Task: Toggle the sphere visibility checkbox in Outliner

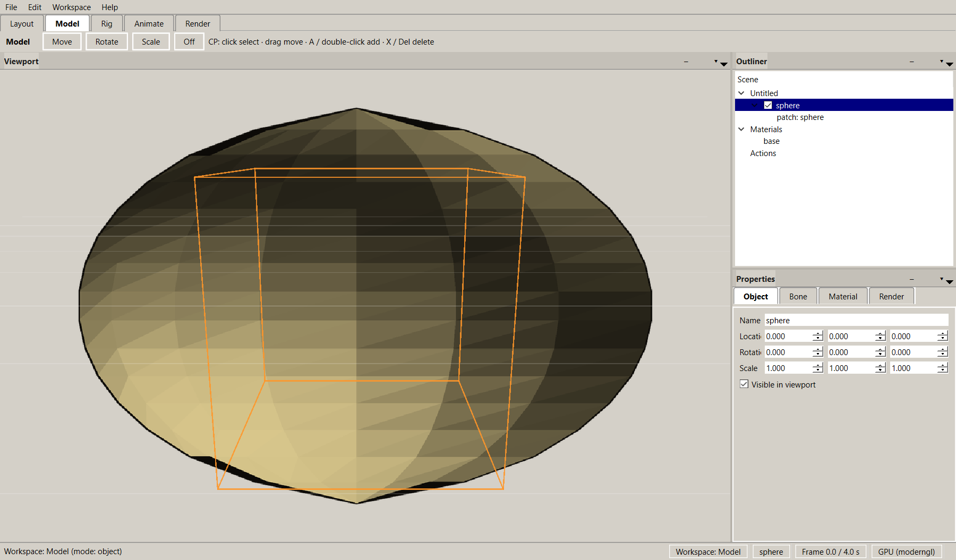Action: click(x=768, y=105)
